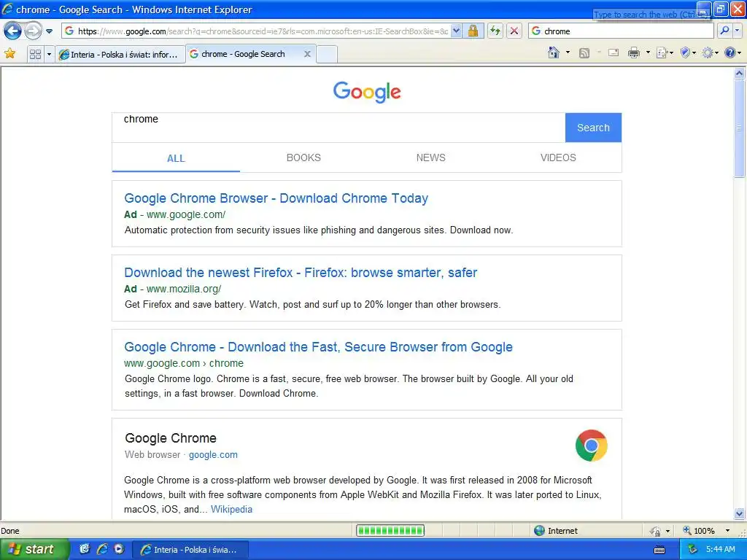Click the page scrollbar down arrow

click(740, 513)
